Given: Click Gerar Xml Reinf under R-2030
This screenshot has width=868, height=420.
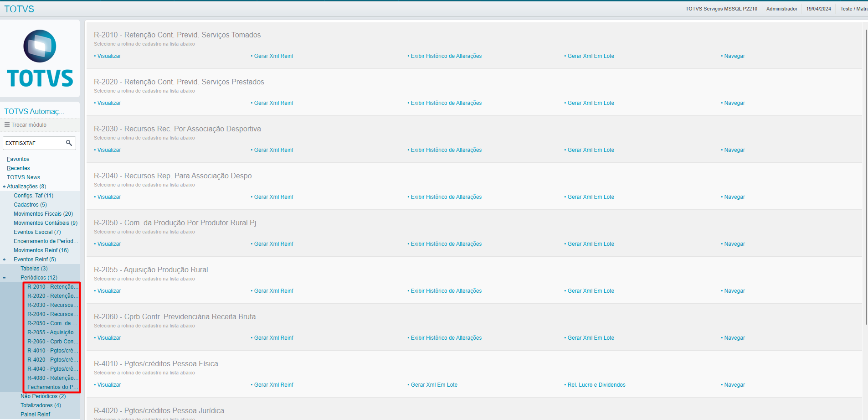Looking at the screenshot, I should click(x=273, y=150).
